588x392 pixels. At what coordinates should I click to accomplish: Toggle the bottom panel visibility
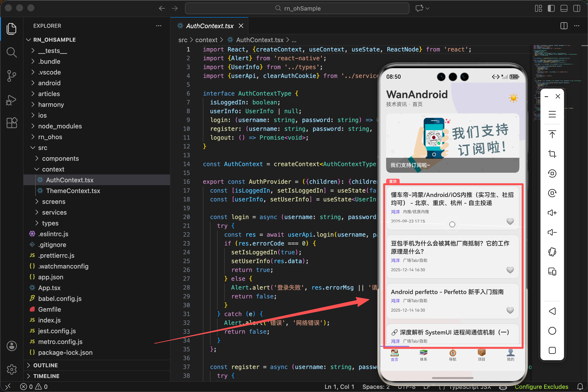click(564, 8)
